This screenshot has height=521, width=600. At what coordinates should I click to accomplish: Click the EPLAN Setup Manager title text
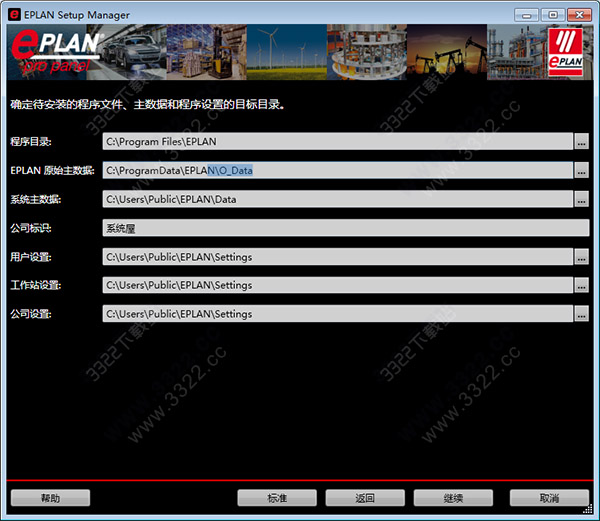point(77,15)
